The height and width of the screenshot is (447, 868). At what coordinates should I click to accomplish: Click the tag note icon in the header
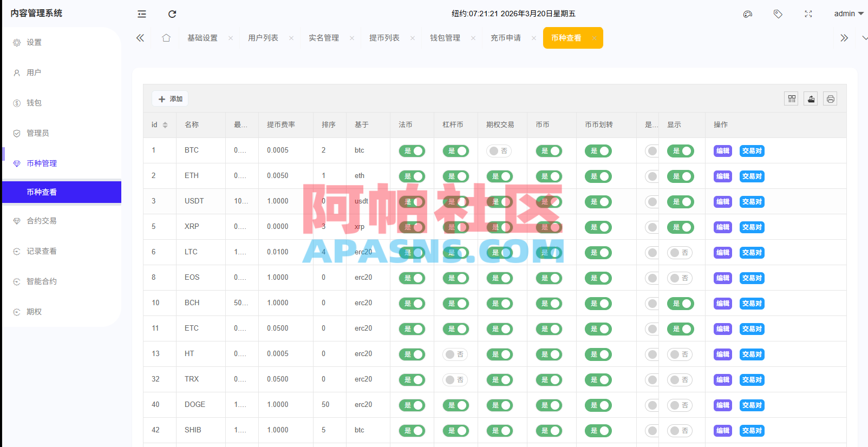(x=778, y=14)
